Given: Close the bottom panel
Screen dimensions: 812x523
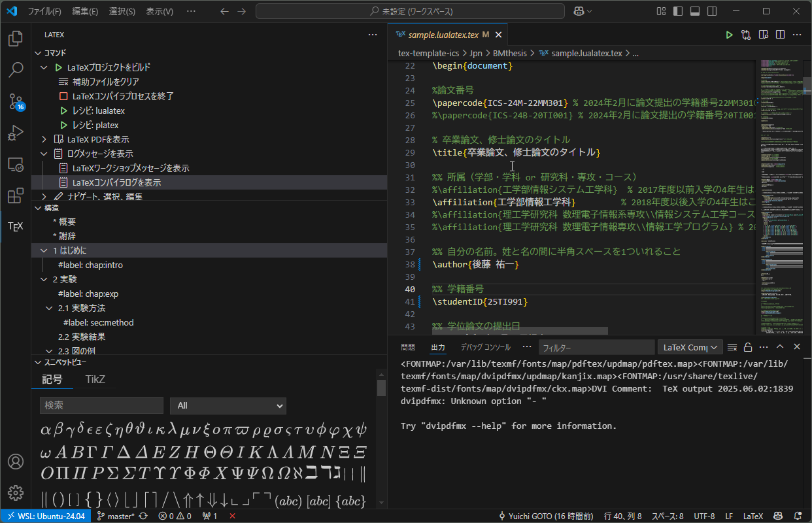Looking at the screenshot, I should click(797, 347).
